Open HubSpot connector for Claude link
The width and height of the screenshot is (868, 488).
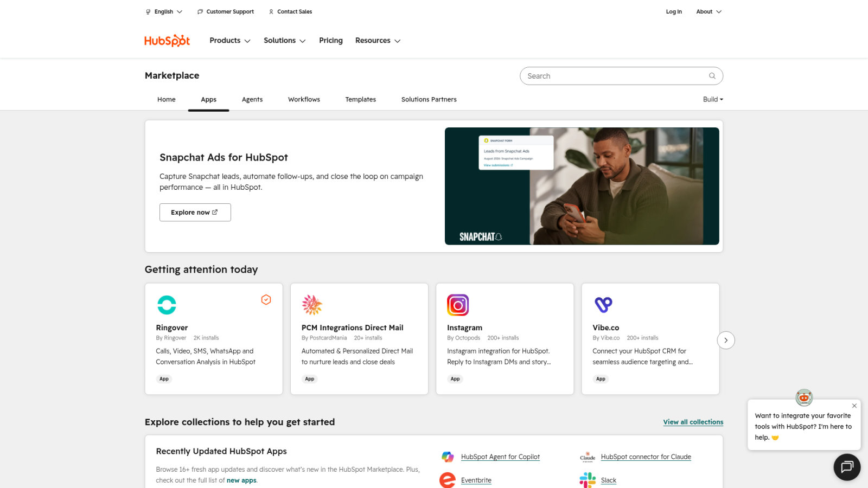tap(646, 457)
